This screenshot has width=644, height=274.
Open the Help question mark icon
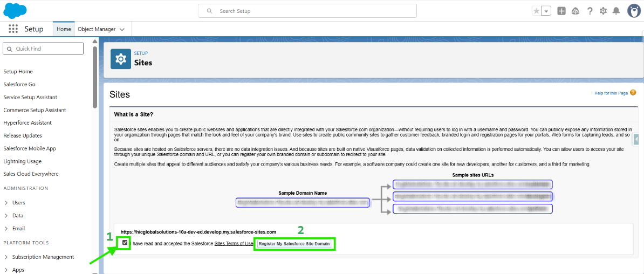590,11
